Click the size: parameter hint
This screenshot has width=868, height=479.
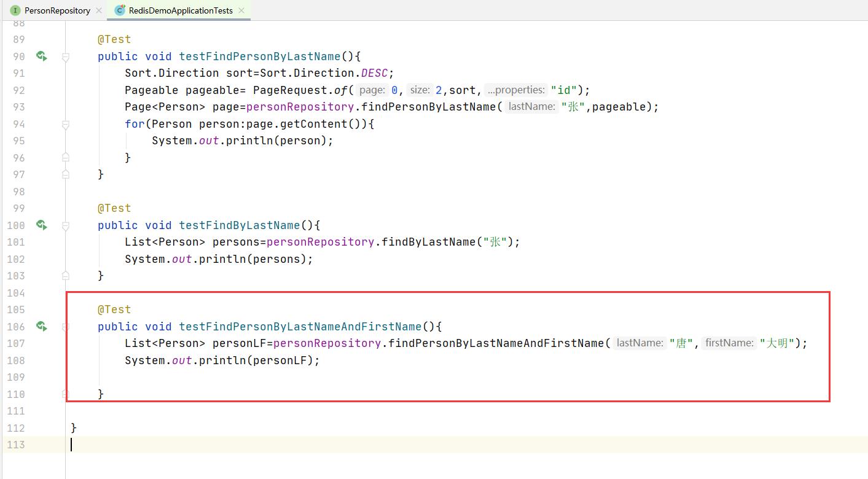click(x=420, y=90)
